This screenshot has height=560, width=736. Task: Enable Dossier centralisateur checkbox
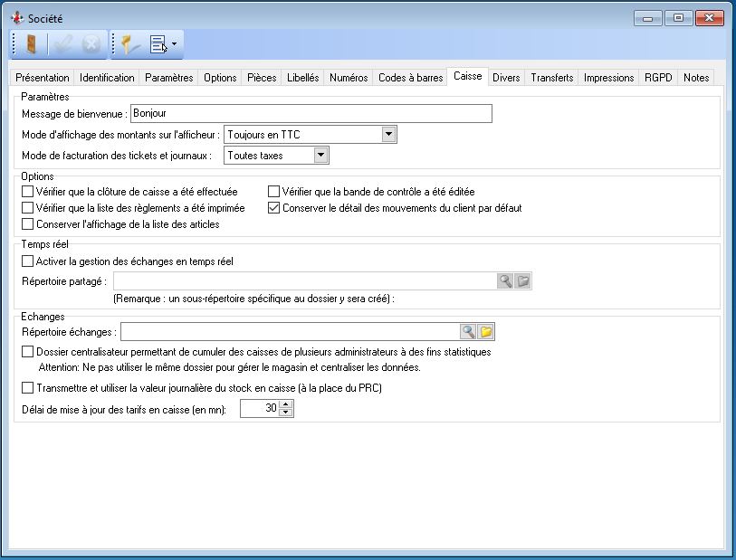pyautogui.click(x=27, y=352)
